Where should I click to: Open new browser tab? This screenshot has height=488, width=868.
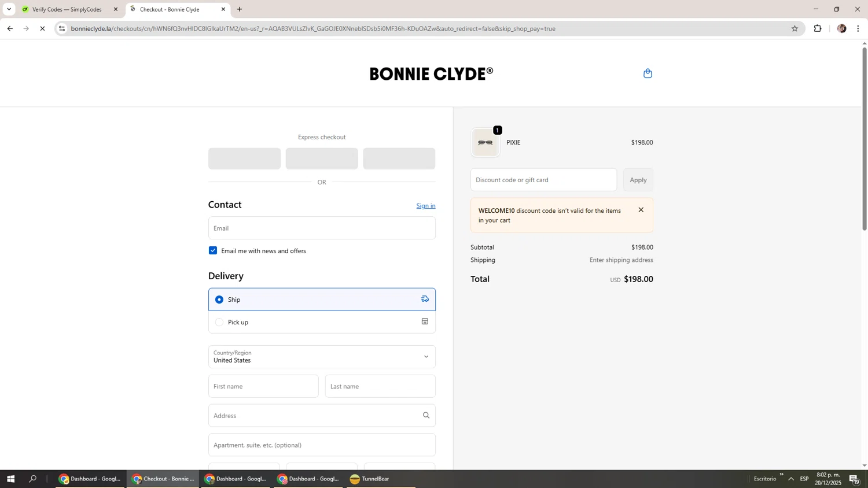pyautogui.click(x=240, y=9)
